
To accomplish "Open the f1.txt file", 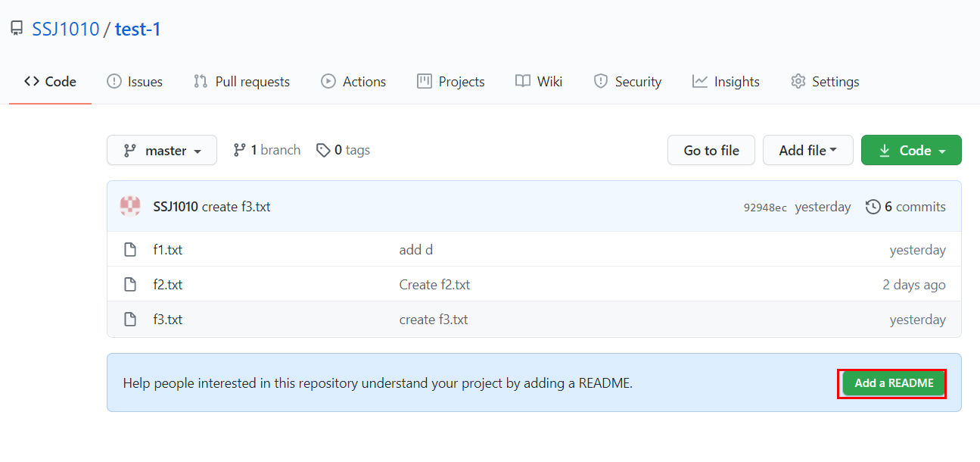I will point(167,250).
